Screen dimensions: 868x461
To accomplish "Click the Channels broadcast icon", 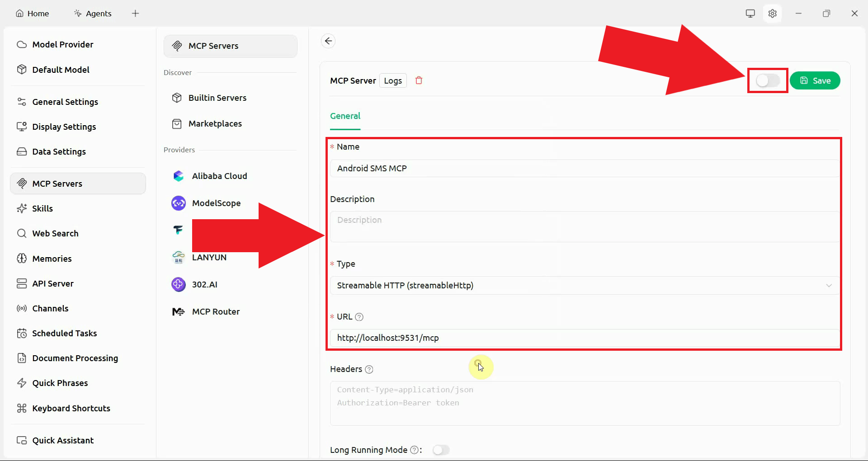I will [22, 308].
